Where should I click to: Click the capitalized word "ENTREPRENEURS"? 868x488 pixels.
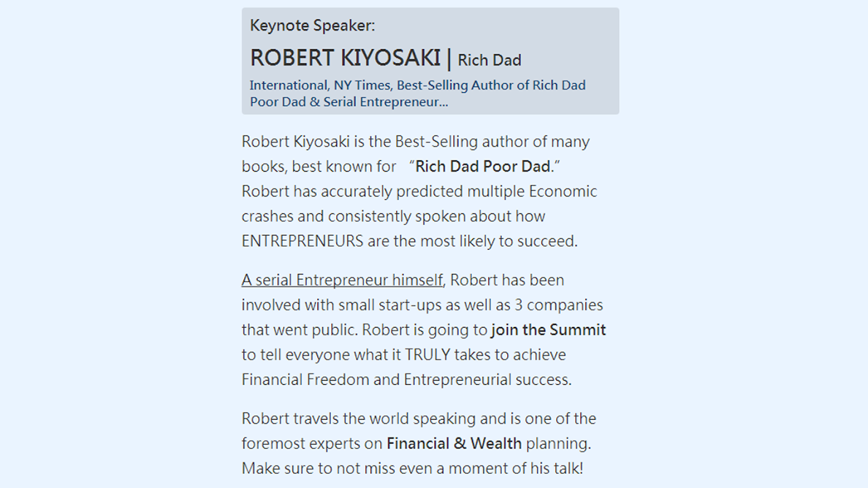tap(302, 241)
